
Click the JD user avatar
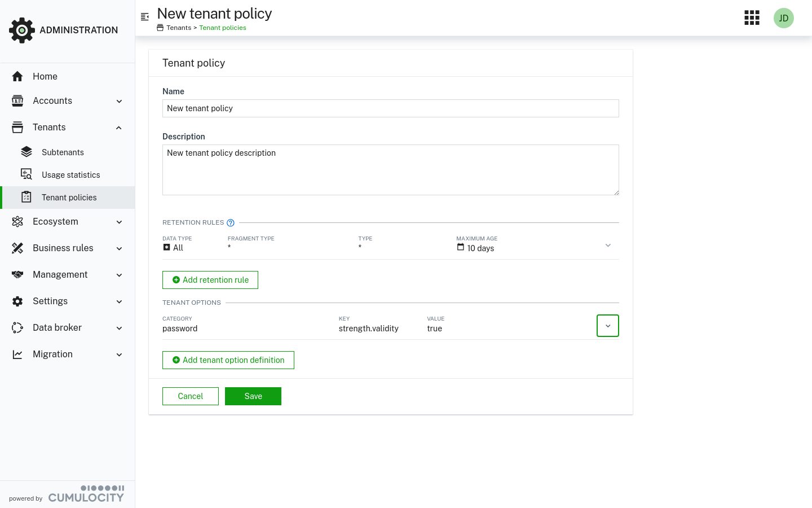coord(783,18)
